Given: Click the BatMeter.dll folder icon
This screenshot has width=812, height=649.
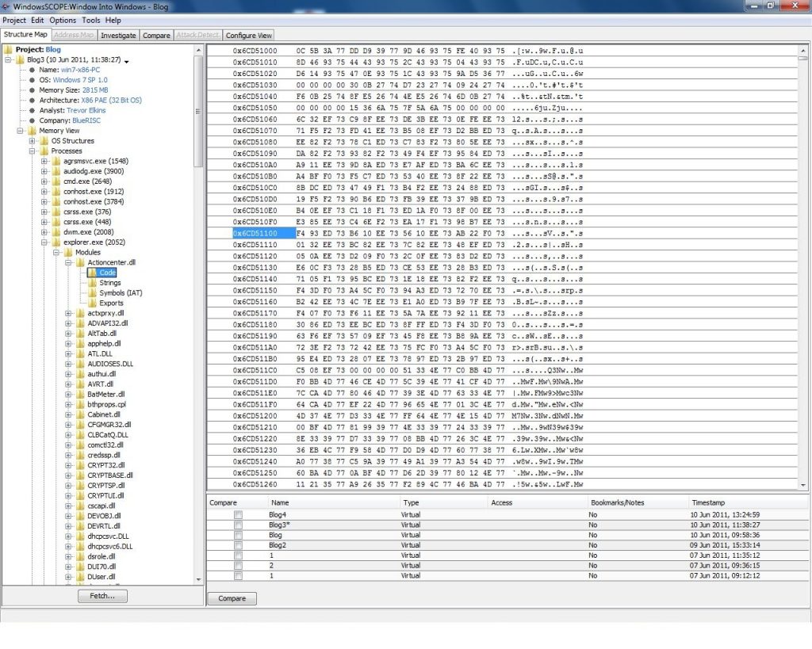Looking at the screenshot, I should coord(80,395).
